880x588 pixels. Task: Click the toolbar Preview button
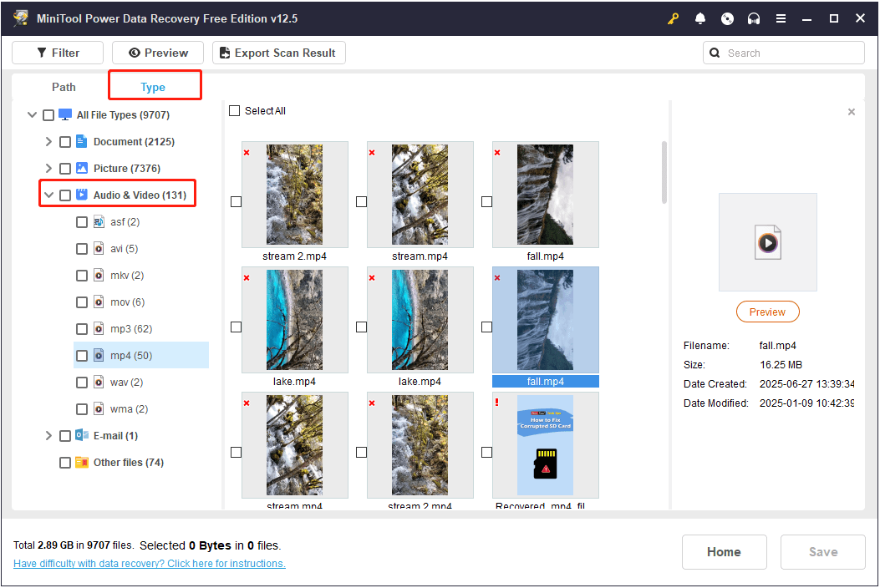(158, 53)
